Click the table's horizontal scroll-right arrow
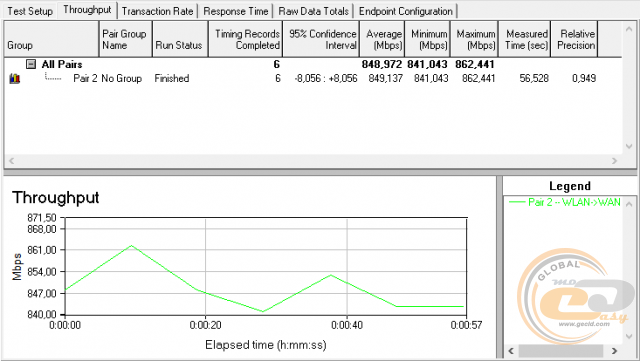Screen dimensions: 640x361 point(614,161)
